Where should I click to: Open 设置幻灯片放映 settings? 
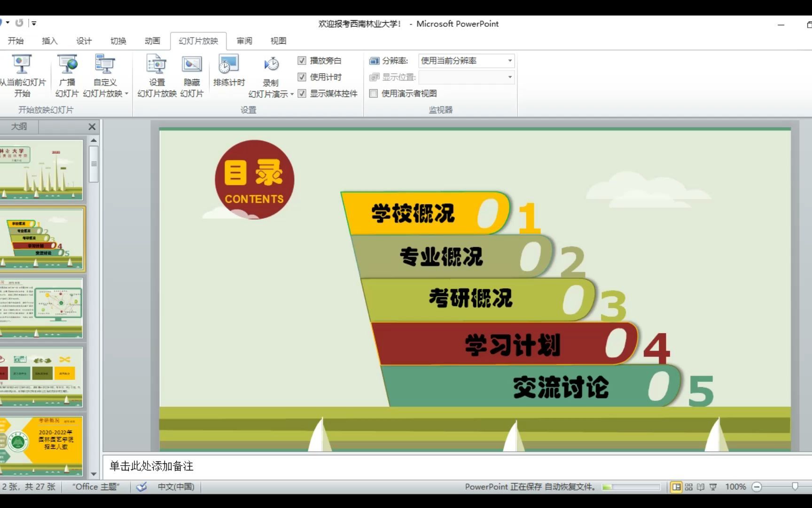(156, 75)
